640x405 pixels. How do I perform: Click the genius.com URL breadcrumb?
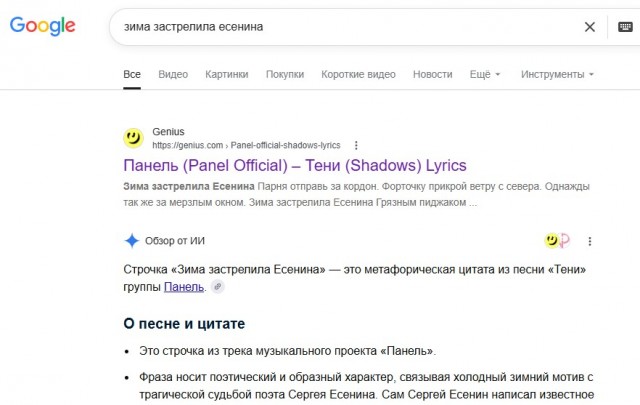(x=246, y=145)
